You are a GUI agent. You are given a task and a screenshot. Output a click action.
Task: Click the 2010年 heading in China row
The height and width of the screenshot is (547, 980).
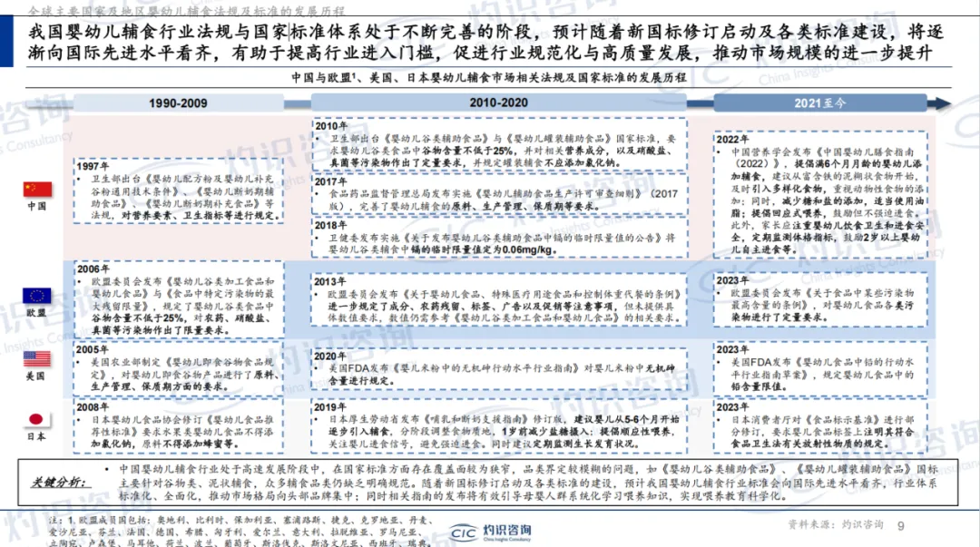click(x=330, y=126)
